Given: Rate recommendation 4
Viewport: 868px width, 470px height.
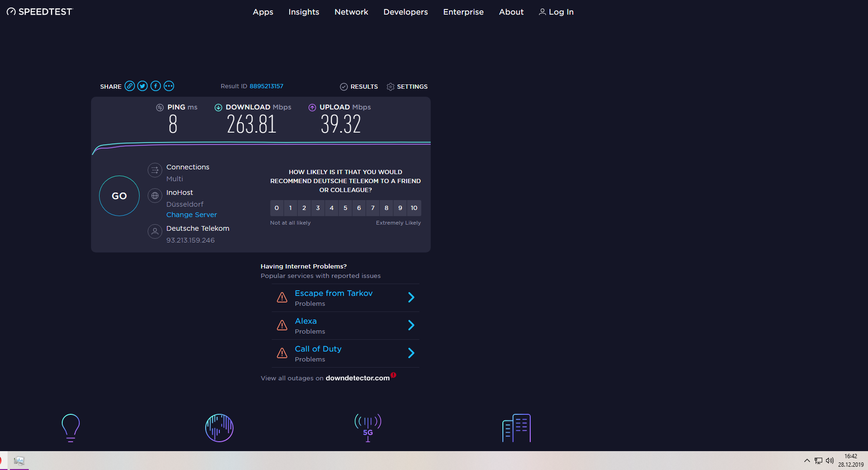Looking at the screenshot, I should click(x=332, y=208).
